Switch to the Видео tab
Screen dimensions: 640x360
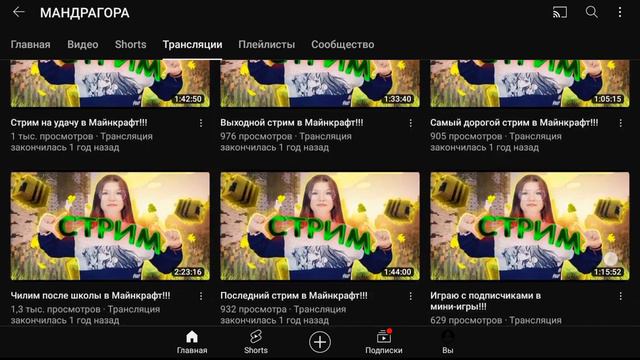click(83, 44)
